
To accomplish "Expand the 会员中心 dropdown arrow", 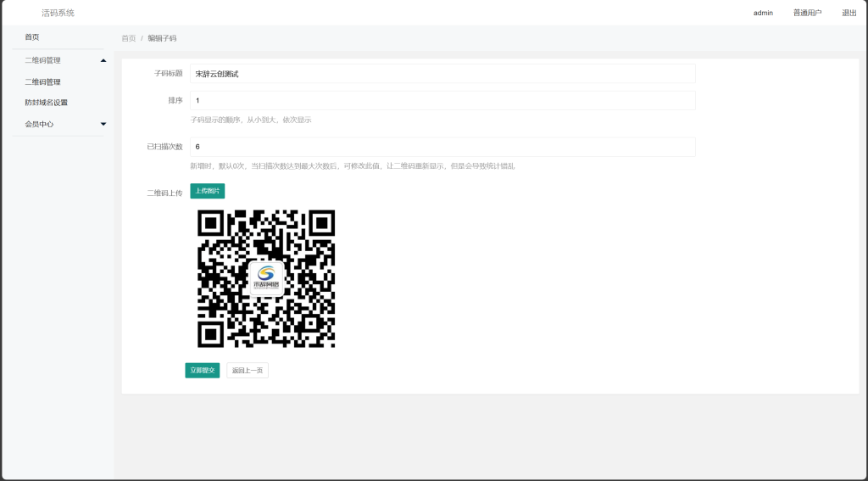I will point(103,124).
